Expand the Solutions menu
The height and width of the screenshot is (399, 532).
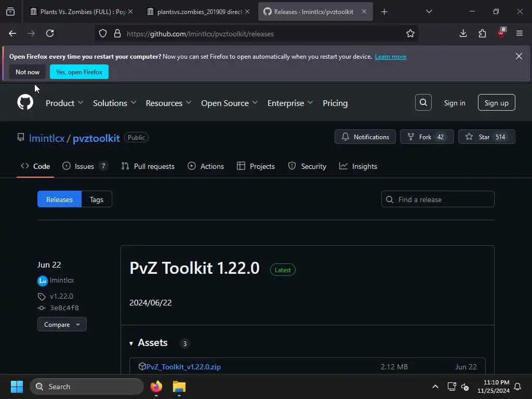click(114, 103)
